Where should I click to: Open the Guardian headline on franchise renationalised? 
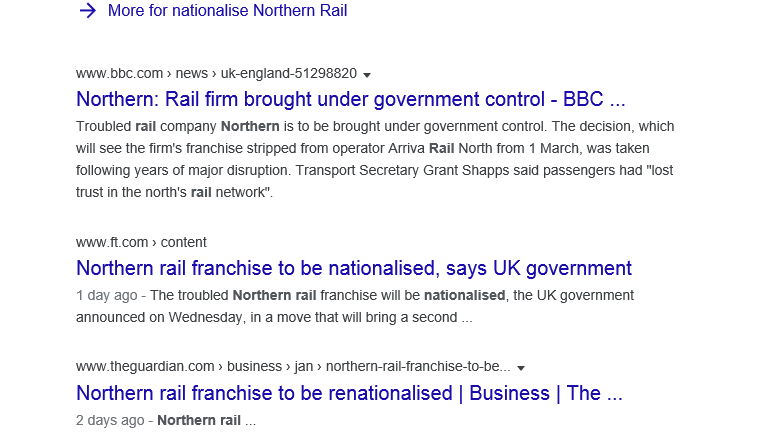click(x=349, y=393)
